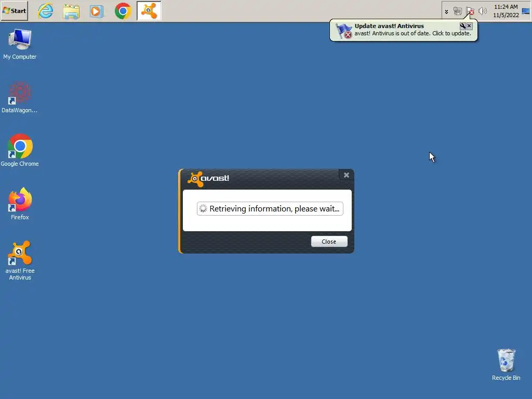Click the Update avast! Antivirus notification balloon
Image resolution: width=532 pixels, height=399 pixels.
point(403,30)
